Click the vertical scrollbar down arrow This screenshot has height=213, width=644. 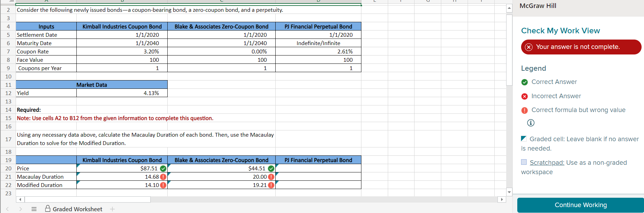click(x=509, y=192)
